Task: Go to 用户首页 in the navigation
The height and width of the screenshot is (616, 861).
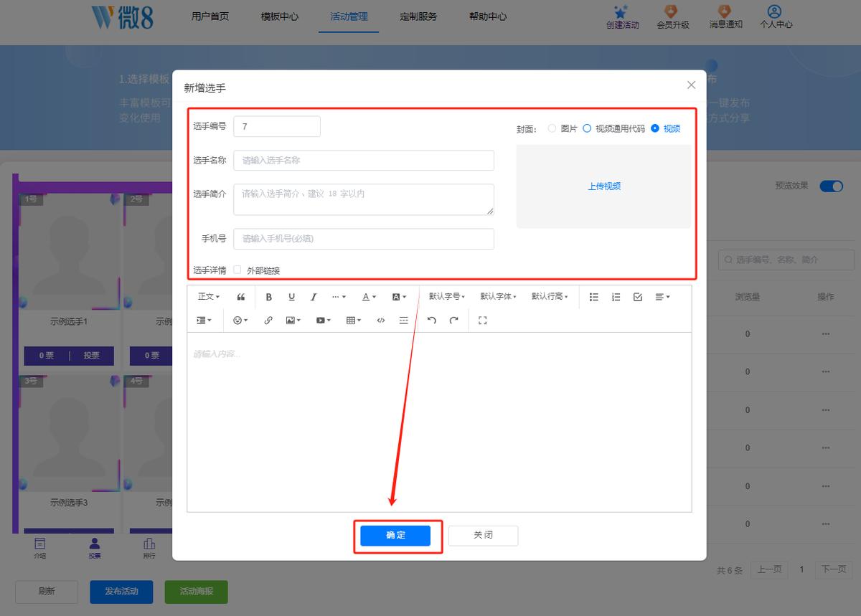Action: click(x=210, y=16)
